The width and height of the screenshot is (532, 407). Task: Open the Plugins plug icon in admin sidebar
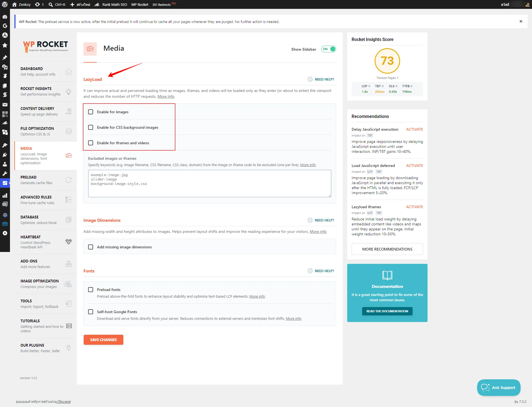tap(5, 154)
